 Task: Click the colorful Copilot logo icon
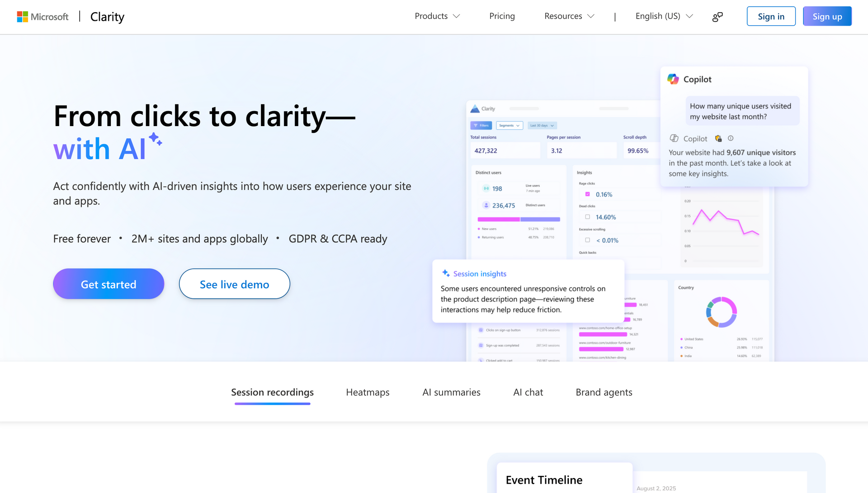[673, 79]
